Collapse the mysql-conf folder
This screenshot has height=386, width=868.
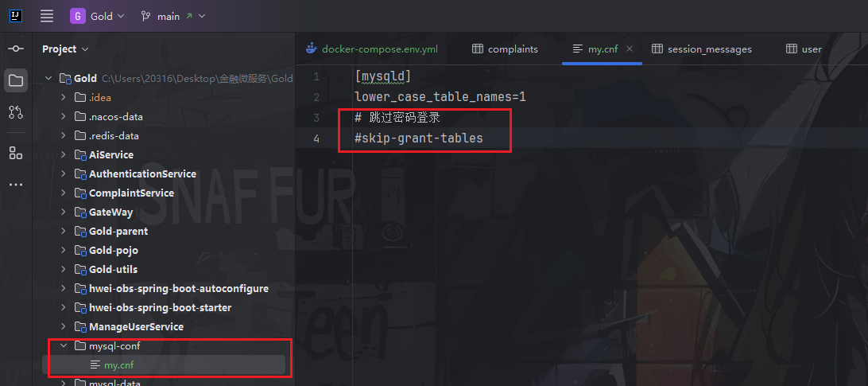click(64, 346)
